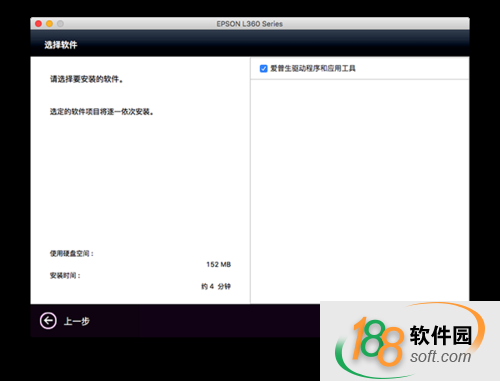Screen dimensions: 500x381
Task: Click the 152 MB disk space value
Action: [x=219, y=264]
